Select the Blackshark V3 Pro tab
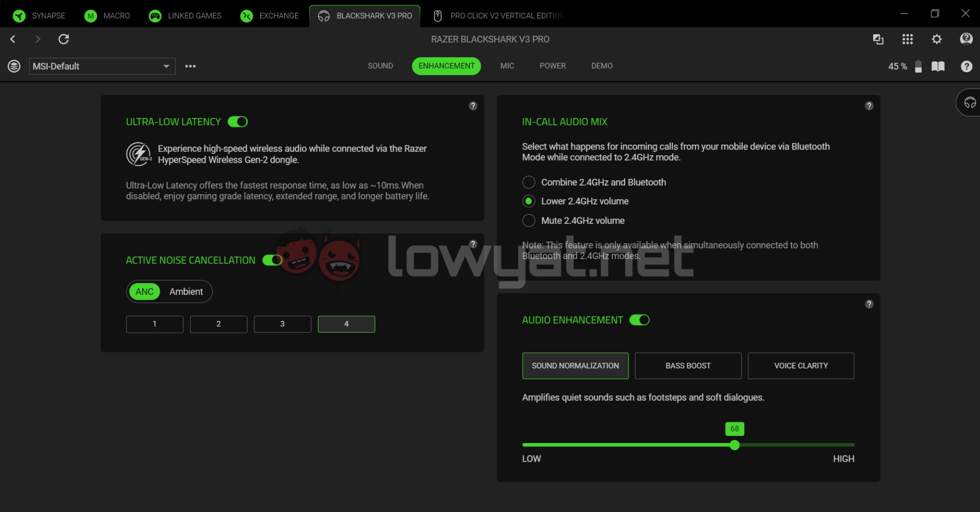980x512 pixels. click(x=365, y=16)
